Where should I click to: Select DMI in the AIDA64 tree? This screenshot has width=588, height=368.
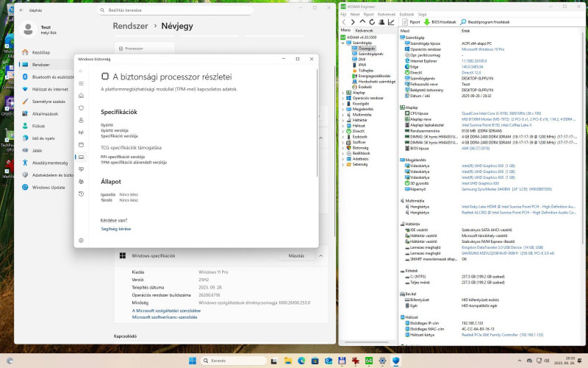[x=362, y=60]
